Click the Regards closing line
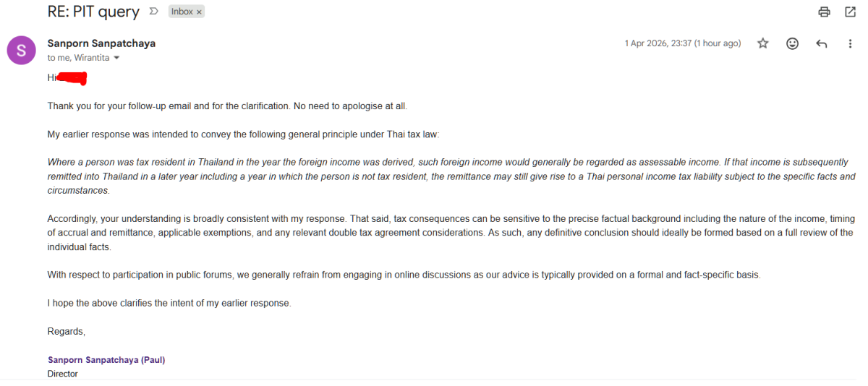Image resolution: width=868 pixels, height=386 pixels. [x=67, y=332]
